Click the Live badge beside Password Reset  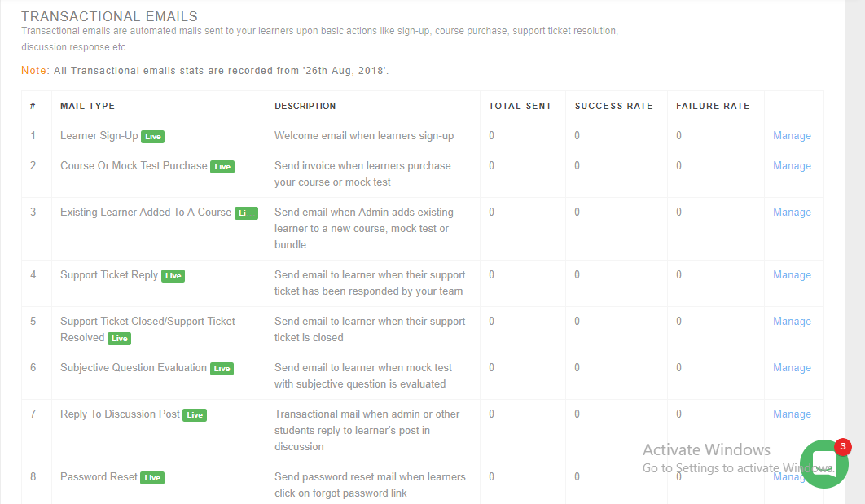[x=152, y=477]
